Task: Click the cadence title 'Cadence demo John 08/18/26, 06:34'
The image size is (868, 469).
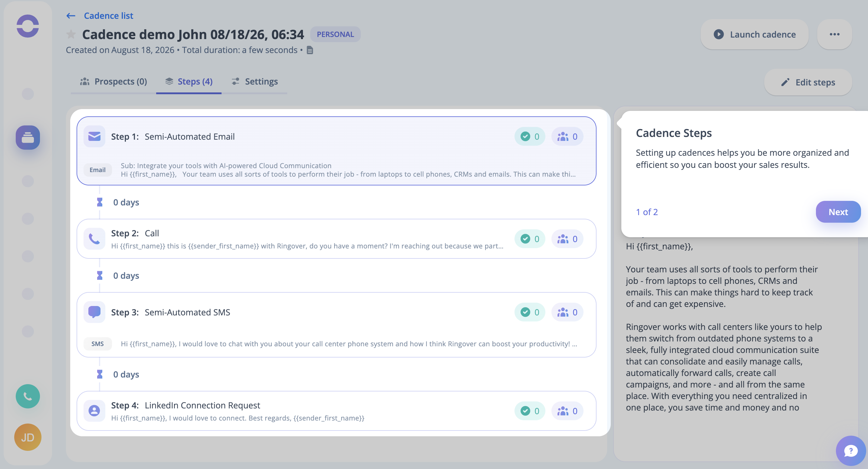Action: 193,35
